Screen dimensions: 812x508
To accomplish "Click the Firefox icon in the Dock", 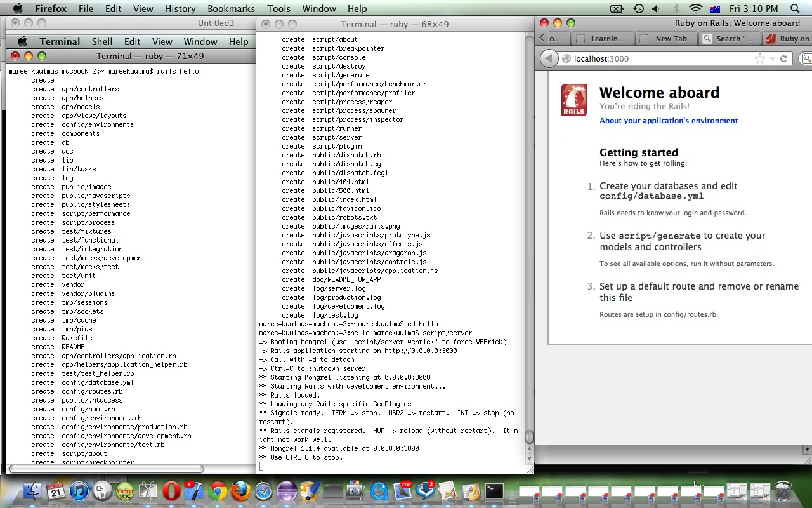I will 240,491.
